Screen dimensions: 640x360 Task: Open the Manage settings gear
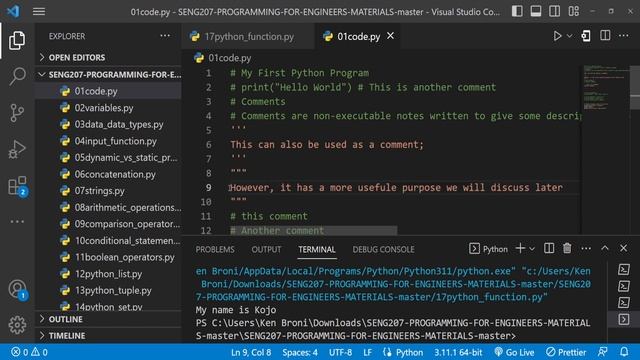17,325
